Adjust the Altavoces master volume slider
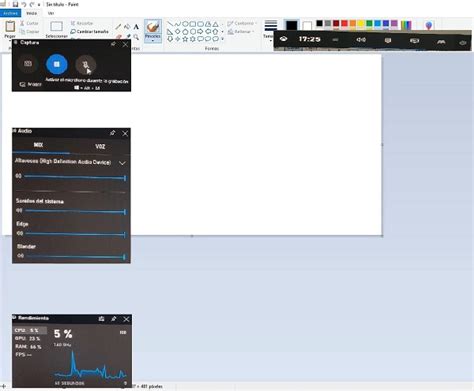This screenshot has width=474, height=391. point(75,177)
